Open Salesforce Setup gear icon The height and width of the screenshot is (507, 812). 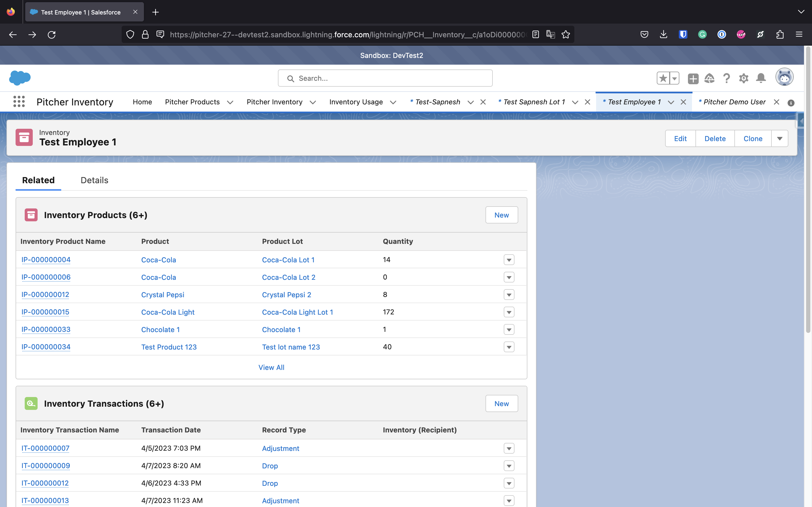pyautogui.click(x=744, y=78)
